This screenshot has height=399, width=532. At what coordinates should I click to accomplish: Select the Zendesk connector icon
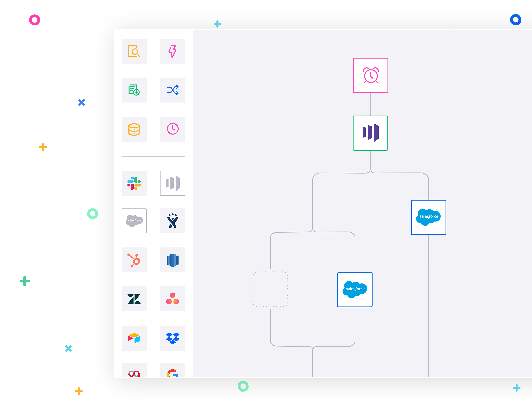tap(134, 299)
